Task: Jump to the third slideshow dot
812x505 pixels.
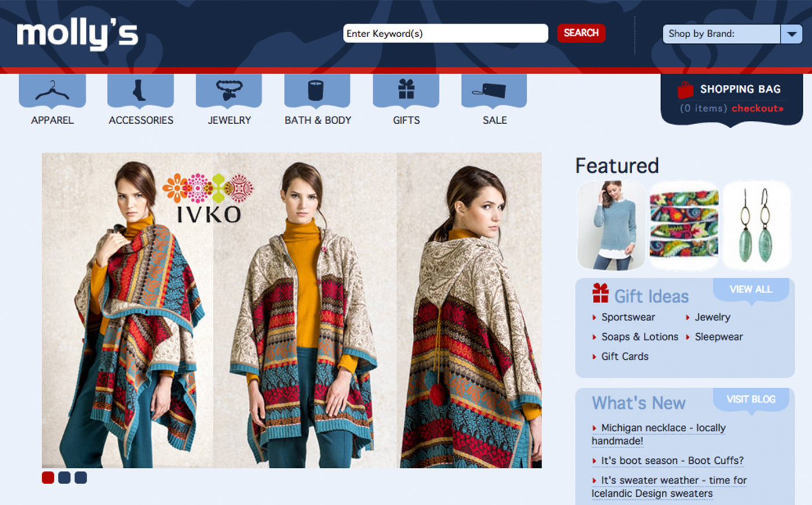Action: (x=81, y=478)
